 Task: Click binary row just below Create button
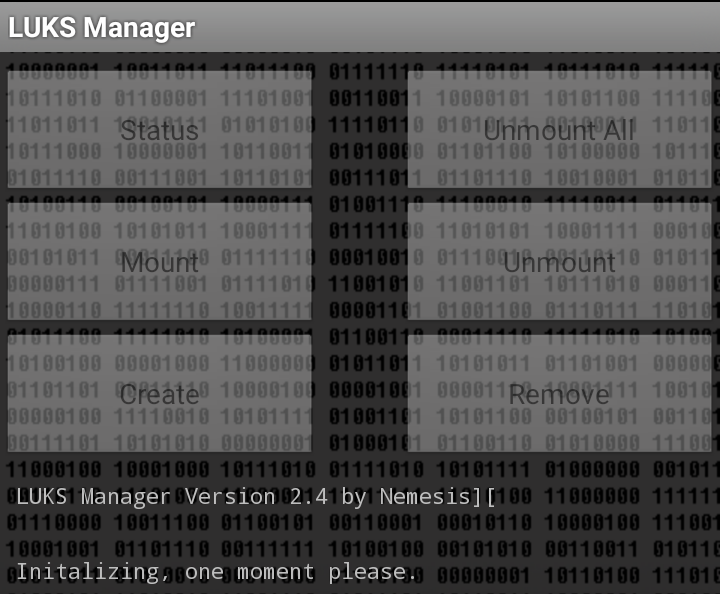159,470
